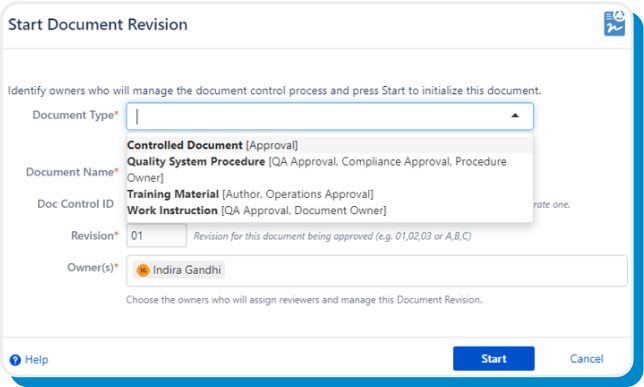This screenshot has width=644, height=387.
Task: Select the Indira Gandhi owner chip
Action: (x=179, y=270)
